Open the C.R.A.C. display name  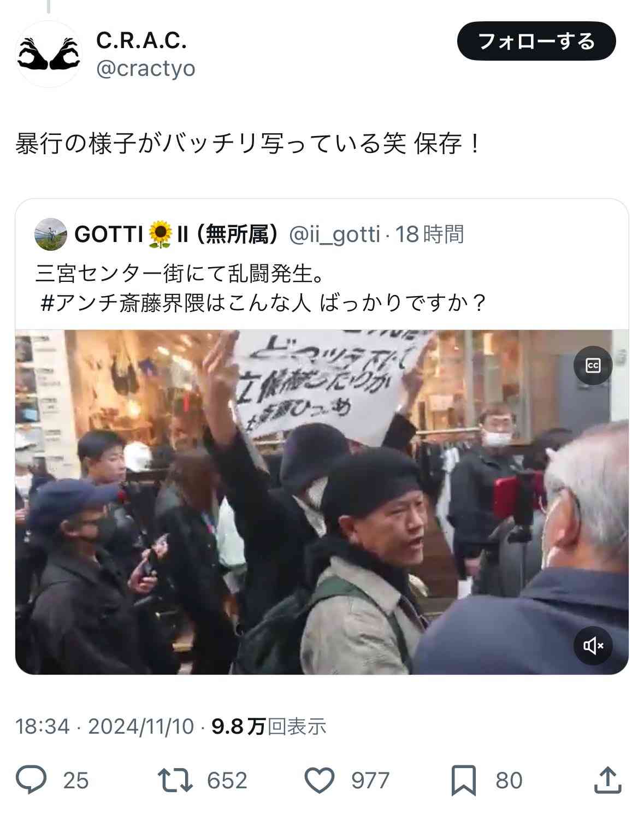141,40
